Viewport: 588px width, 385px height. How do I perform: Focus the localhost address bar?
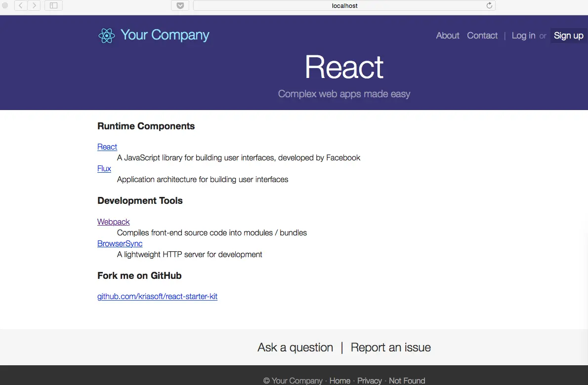[x=344, y=5]
